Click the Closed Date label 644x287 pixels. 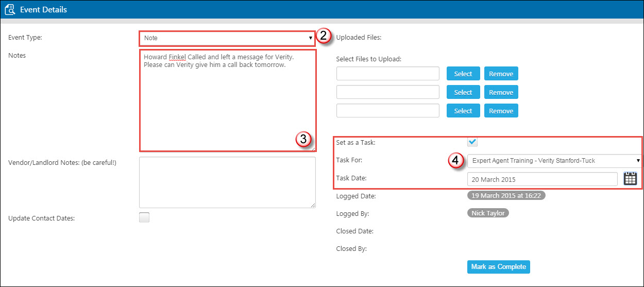tap(354, 231)
